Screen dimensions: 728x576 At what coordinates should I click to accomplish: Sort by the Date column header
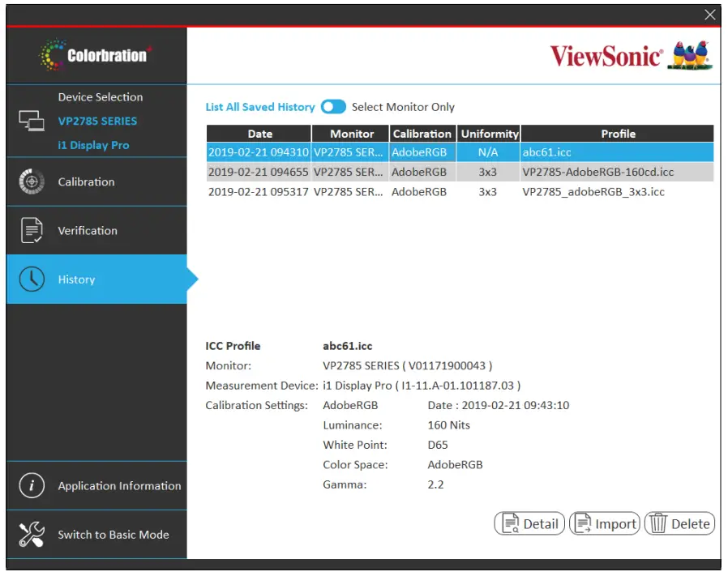click(259, 134)
